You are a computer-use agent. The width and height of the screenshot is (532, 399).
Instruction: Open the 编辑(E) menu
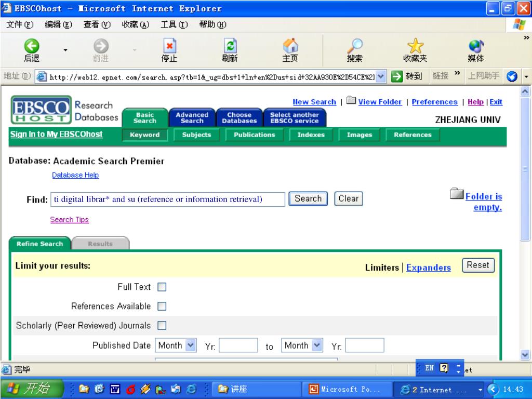coord(58,24)
